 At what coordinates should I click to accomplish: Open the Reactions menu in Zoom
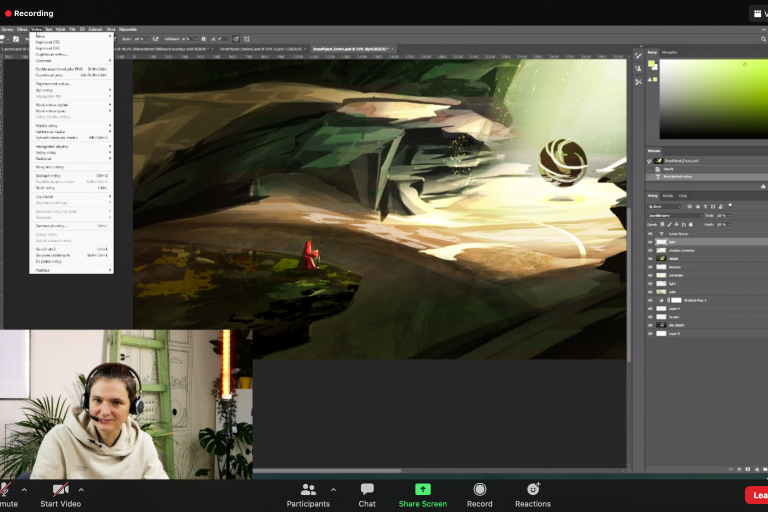tap(532, 489)
